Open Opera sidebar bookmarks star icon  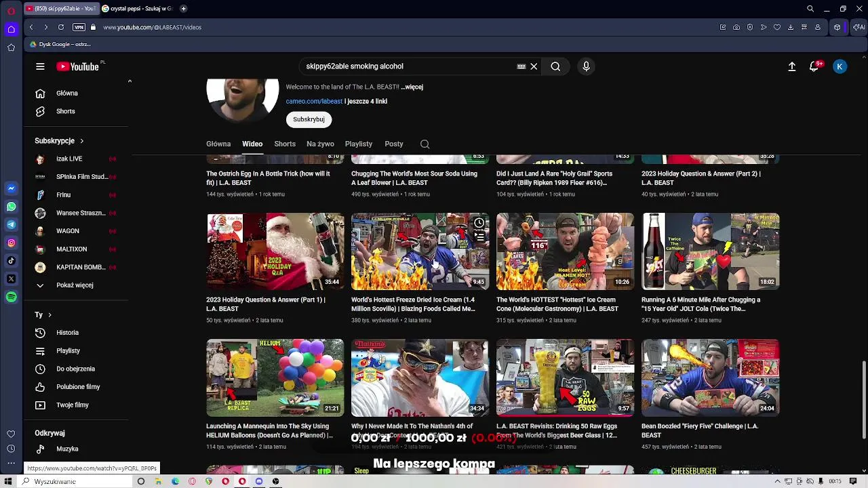11,47
